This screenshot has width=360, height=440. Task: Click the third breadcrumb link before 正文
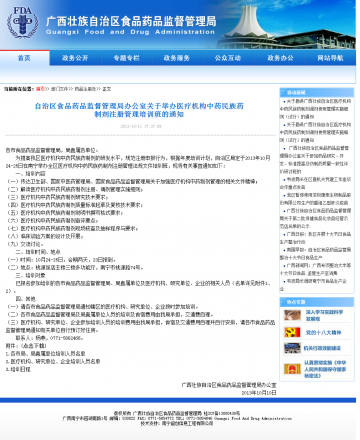[85, 89]
